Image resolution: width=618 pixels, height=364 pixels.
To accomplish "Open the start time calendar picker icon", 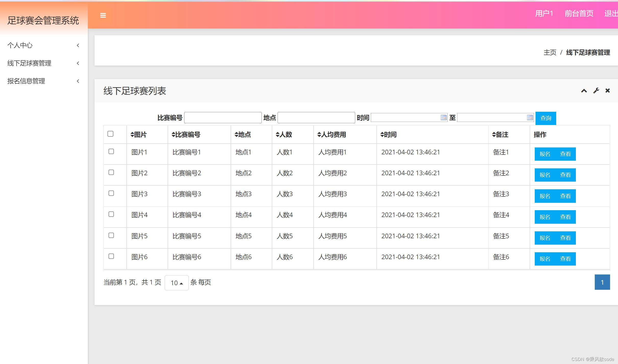I will coord(444,118).
